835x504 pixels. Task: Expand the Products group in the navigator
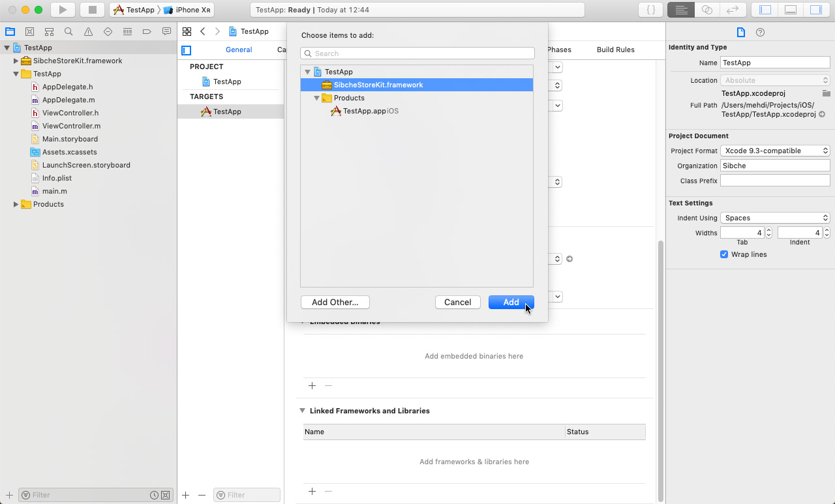point(16,204)
